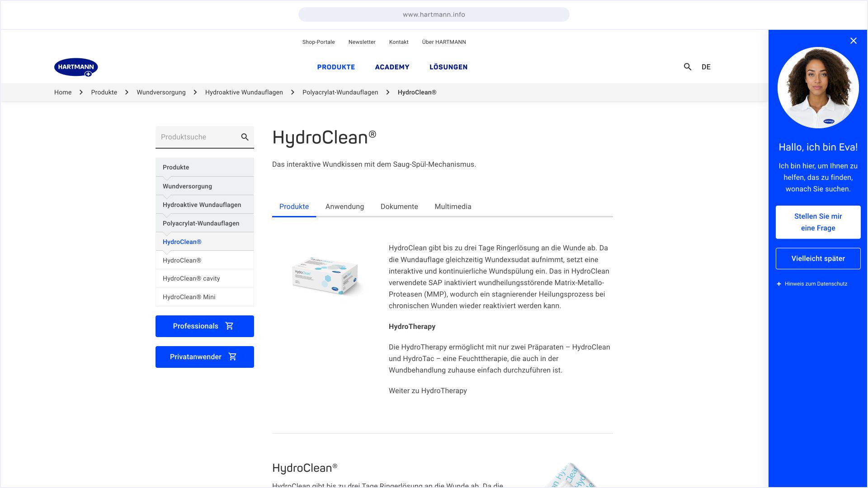The height and width of the screenshot is (488, 868).
Task: Click the HARTMANN logo
Action: [76, 67]
